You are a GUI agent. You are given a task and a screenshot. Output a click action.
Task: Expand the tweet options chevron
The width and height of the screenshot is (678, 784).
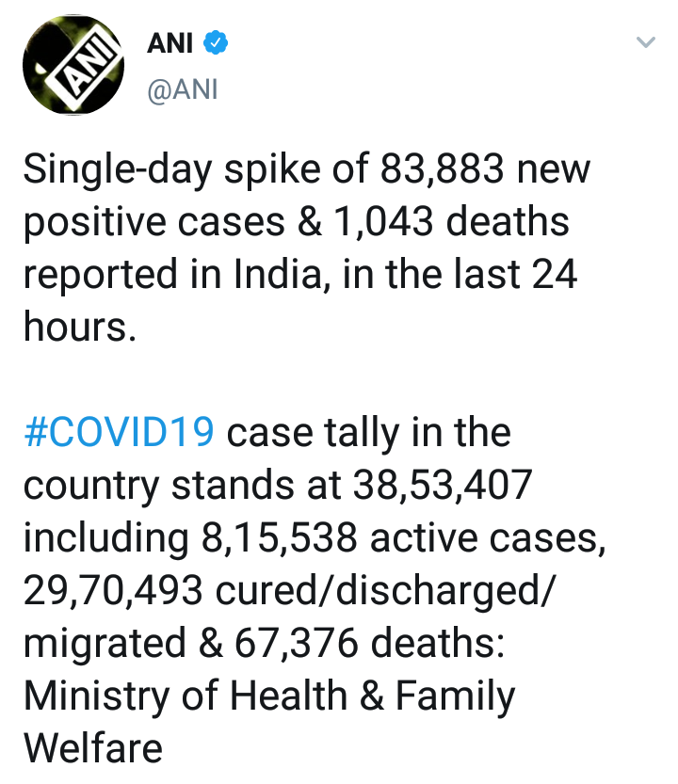pos(646,42)
